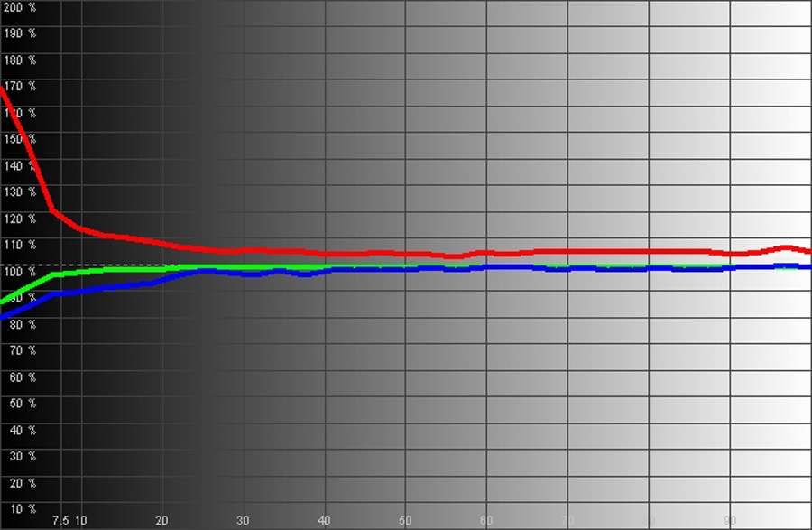Viewport: 812px width, 530px height.
Task: Click the 7.5 horizontal axis label
Action: pyautogui.click(x=60, y=521)
